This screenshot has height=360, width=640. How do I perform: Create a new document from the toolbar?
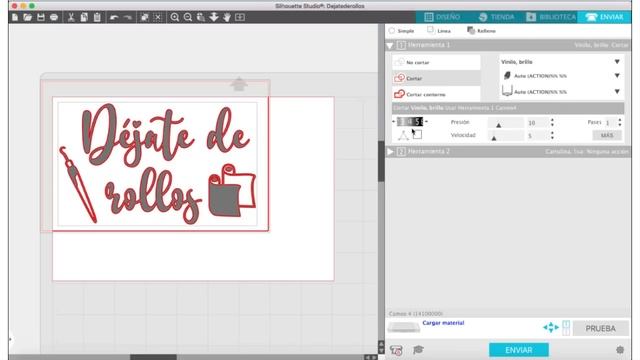[15, 17]
